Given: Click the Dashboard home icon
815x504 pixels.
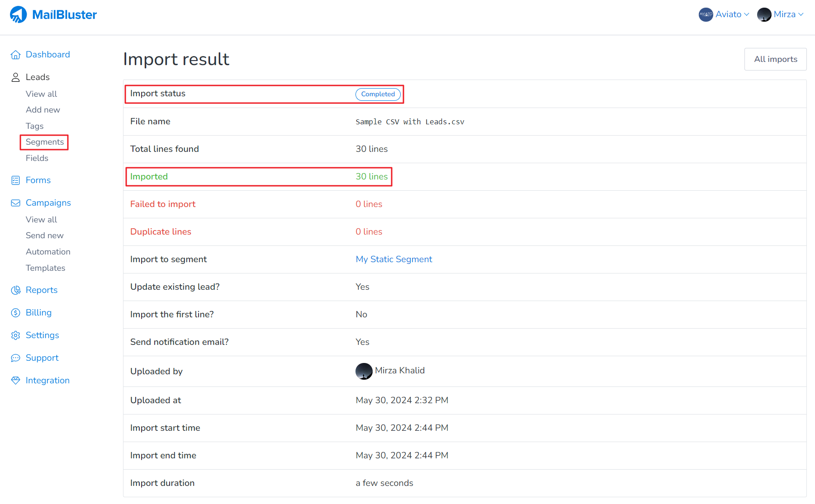Looking at the screenshot, I should coord(16,55).
